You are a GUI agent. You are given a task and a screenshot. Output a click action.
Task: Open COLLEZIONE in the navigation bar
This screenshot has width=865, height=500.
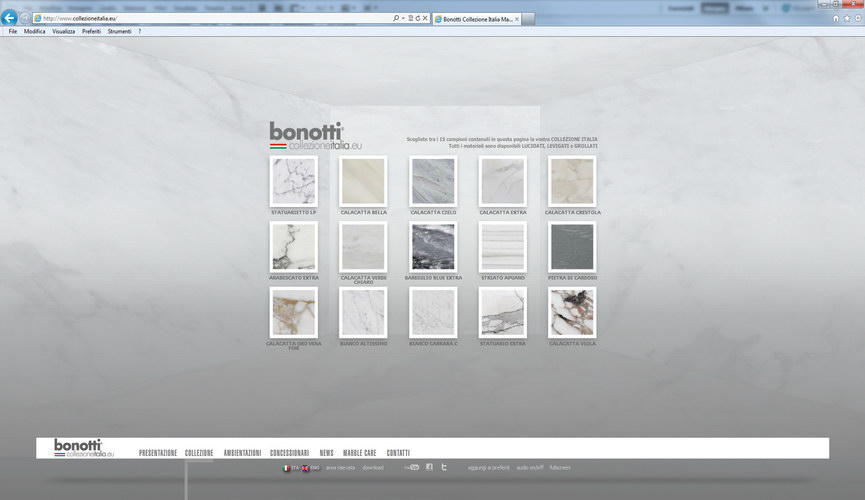pos(199,453)
